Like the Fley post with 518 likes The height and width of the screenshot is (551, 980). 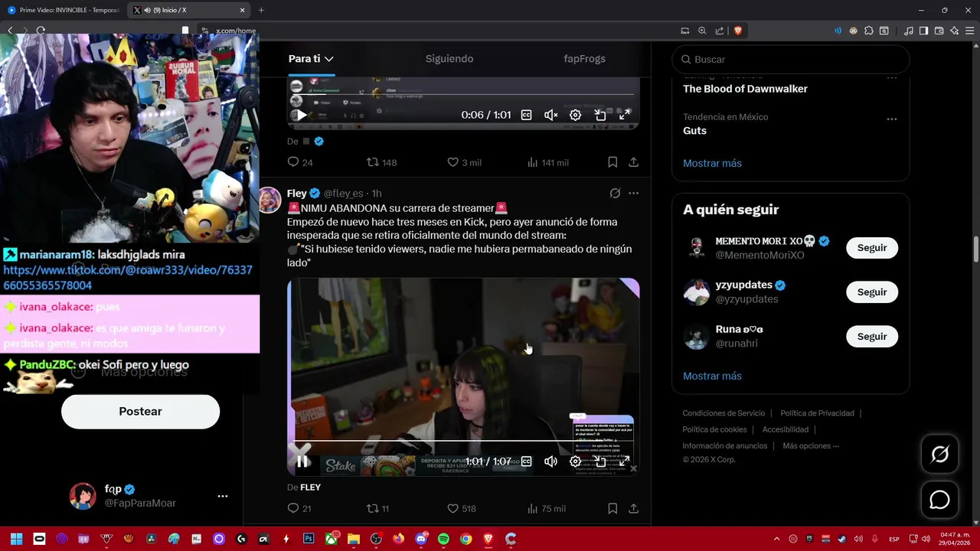[462, 508]
